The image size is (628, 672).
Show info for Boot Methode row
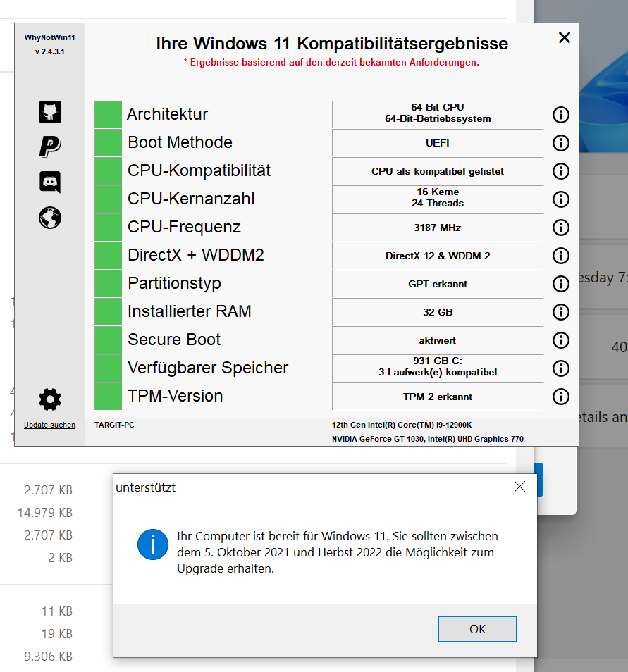pyautogui.click(x=560, y=143)
